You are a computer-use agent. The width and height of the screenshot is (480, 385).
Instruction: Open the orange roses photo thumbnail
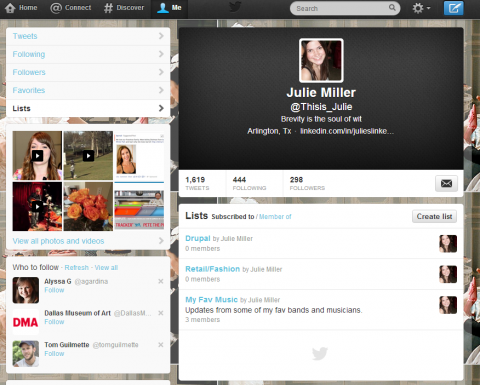coord(88,206)
